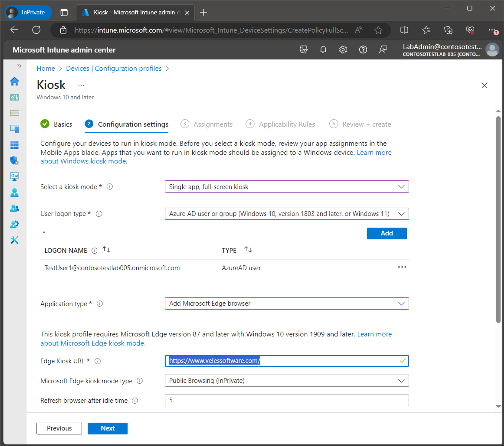Click the Edge Kiosk URL input field
The image size is (504, 446).
(x=287, y=361)
